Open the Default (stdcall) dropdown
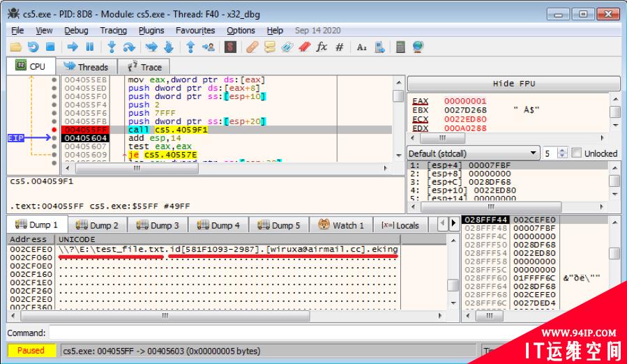Screen dimensions: 627x364 pos(473,153)
